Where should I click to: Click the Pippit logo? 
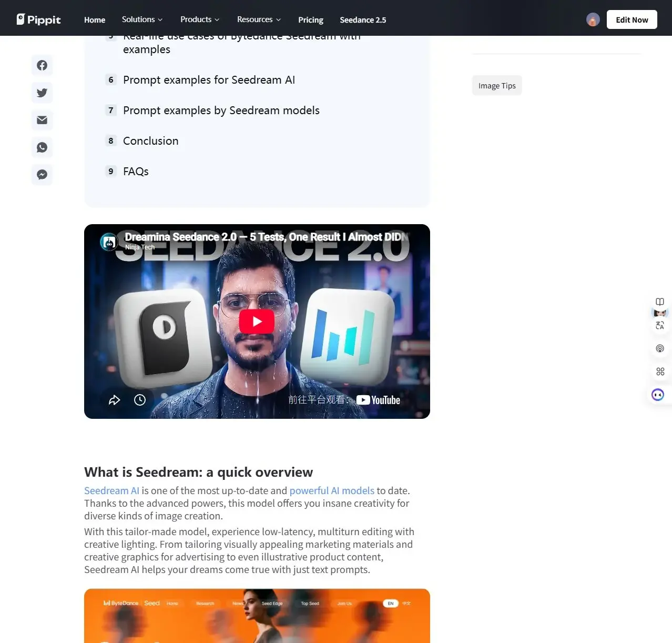pos(38,19)
